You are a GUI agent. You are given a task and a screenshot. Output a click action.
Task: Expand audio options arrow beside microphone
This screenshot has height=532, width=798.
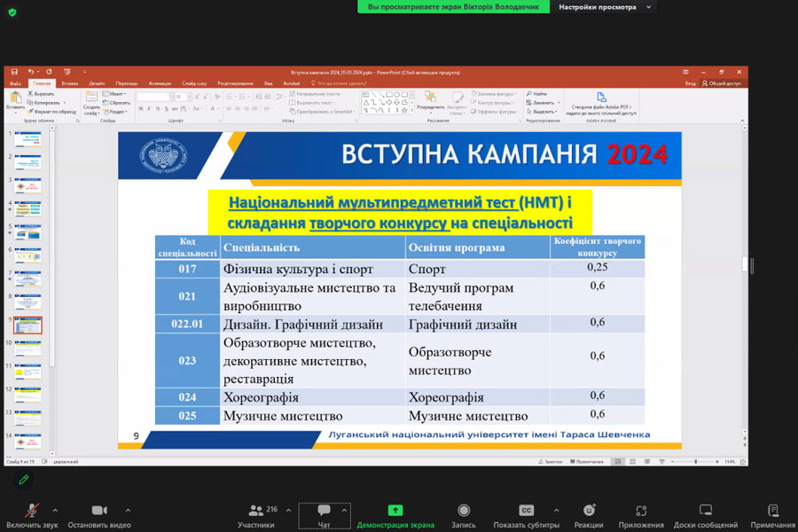point(55,510)
